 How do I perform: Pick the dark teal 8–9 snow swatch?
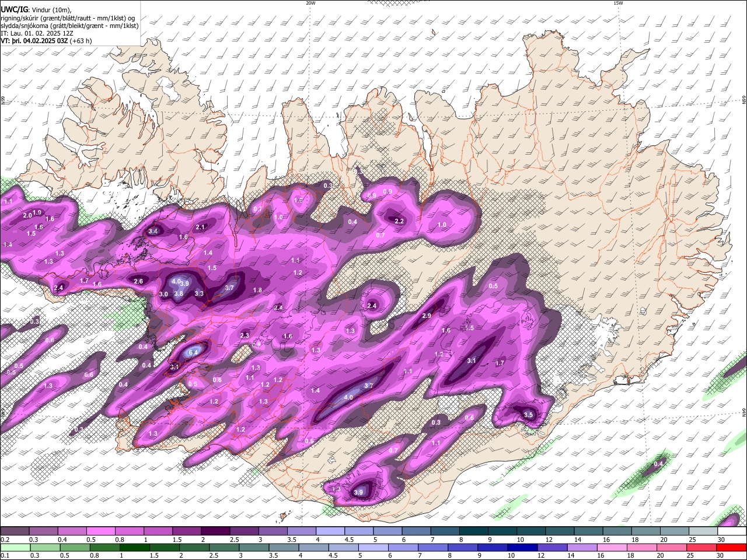coord(474,531)
